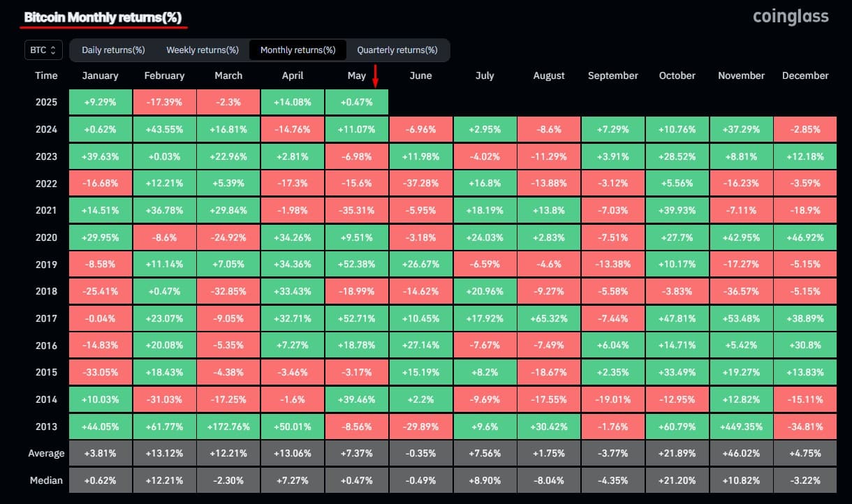Click the +39.46% May 2014 cell
The image size is (852, 504).
click(357, 399)
